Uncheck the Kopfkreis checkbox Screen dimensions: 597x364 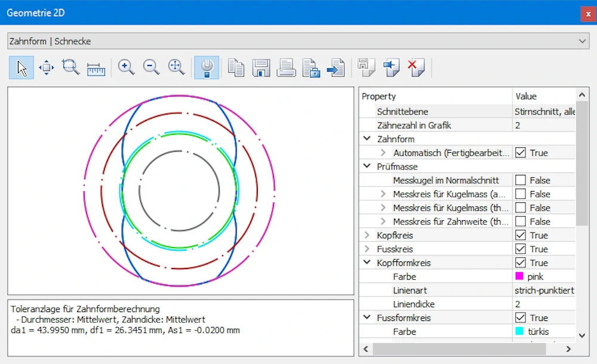coord(521,235)
